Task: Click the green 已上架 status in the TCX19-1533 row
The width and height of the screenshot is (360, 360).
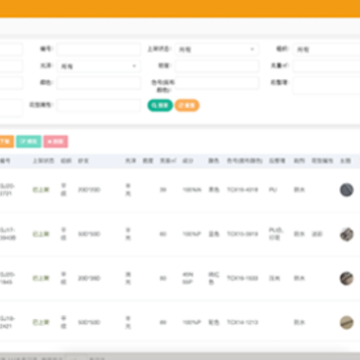Action: [x=41, y=278]
